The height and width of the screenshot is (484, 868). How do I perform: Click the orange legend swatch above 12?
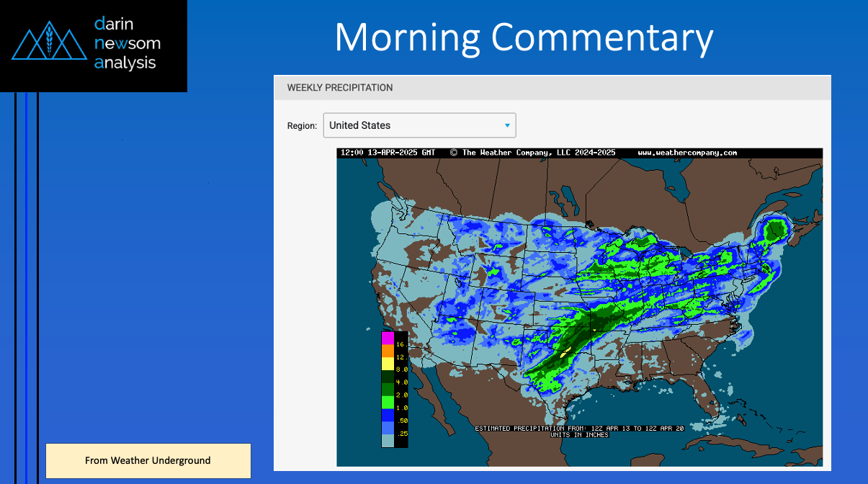click(388, 351)
